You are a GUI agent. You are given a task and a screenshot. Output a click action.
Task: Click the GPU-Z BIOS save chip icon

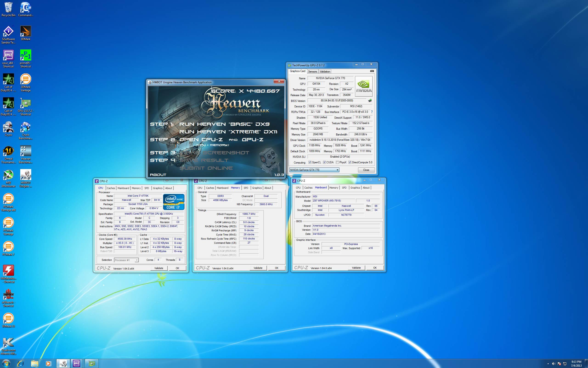370,100
